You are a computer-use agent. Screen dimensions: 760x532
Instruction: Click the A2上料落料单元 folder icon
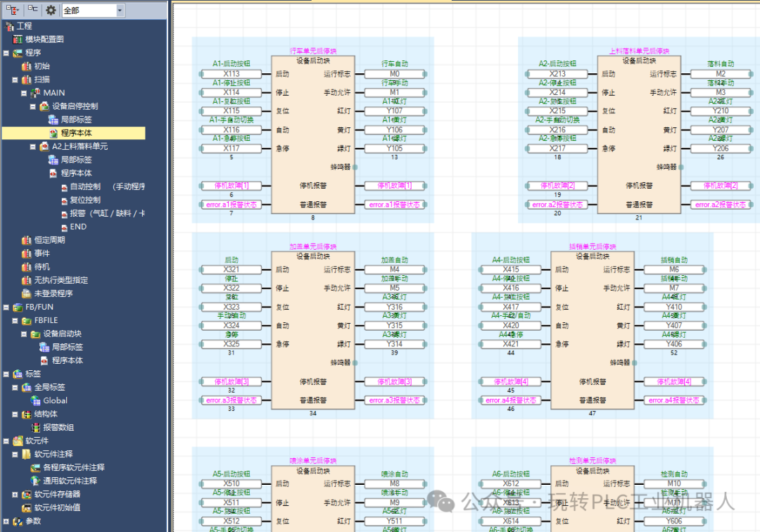click(44, 146)
